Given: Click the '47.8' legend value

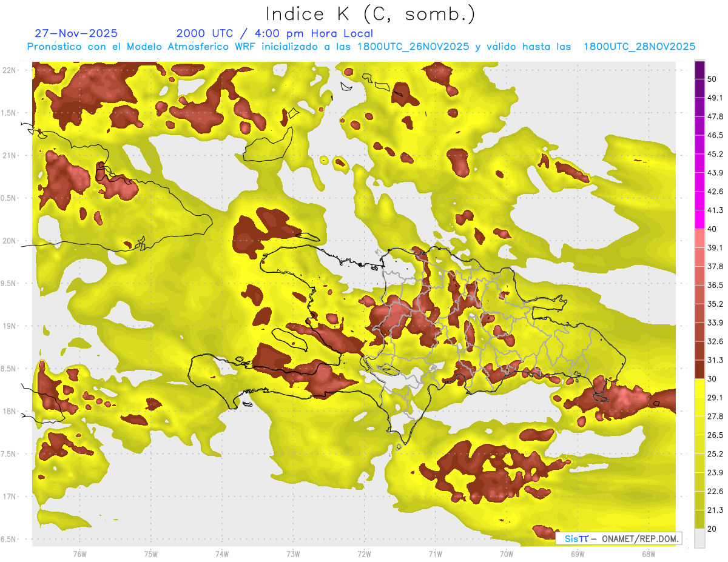Looking at the screenshot, I should [x=715, y=116].
